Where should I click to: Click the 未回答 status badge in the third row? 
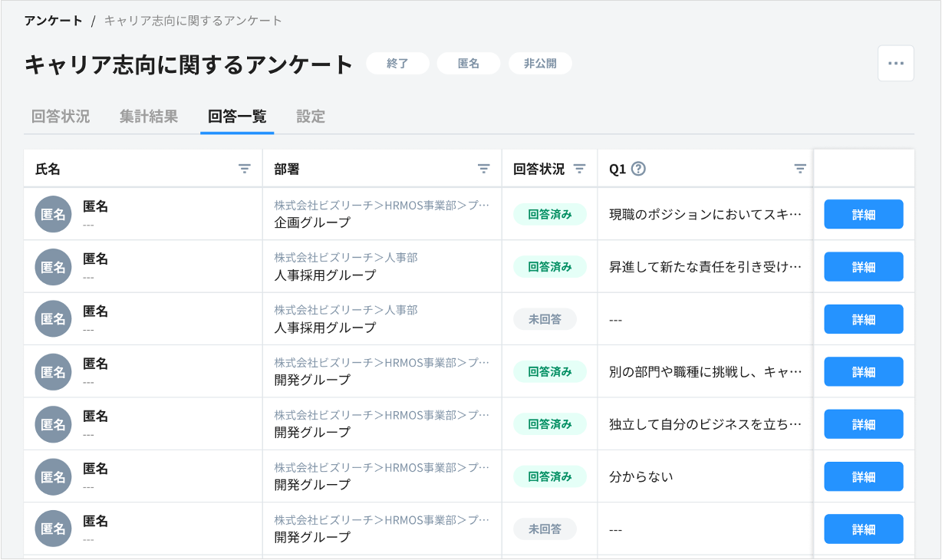click(545, 319)
